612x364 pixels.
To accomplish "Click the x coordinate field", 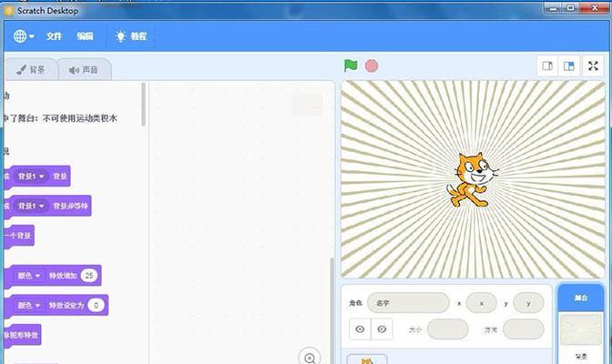I will pyautogui.click(x=481, y=303).
